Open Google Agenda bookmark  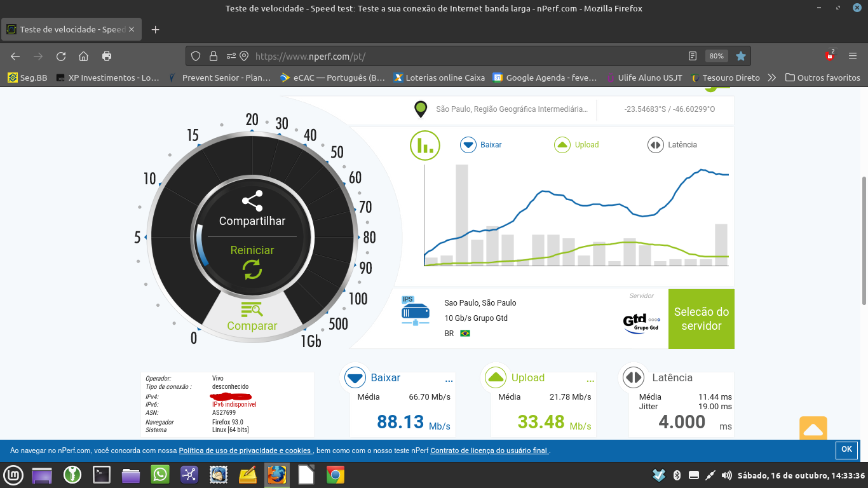pyautogui.click(x=545, y=78)
